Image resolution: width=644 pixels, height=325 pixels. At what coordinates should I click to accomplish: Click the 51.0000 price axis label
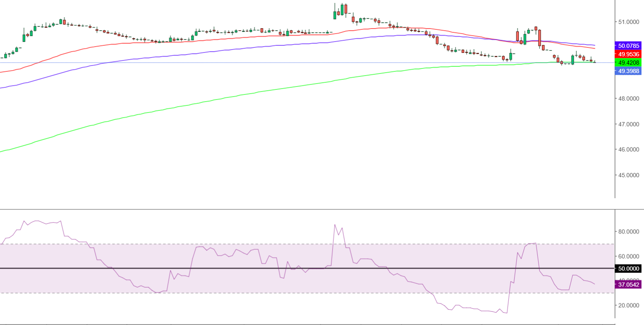pos(628,22)
